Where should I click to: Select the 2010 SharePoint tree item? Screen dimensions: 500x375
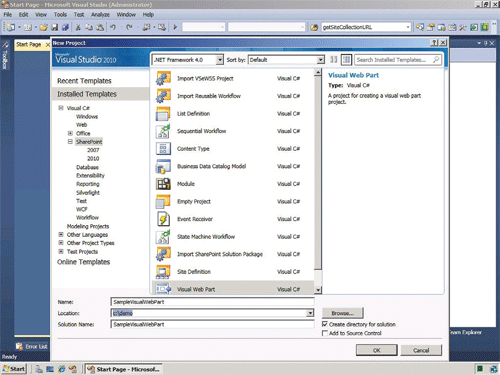pyautogui.click(x=93, y=158)
